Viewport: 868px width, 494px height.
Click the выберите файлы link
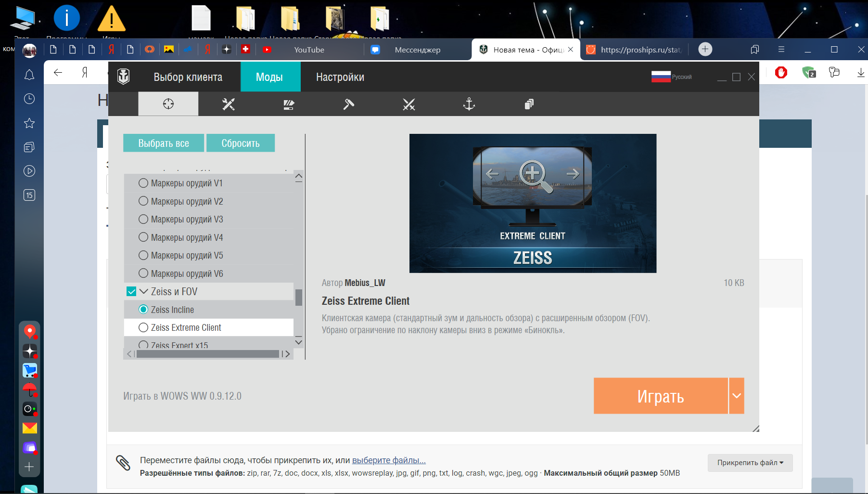(x=389, y=460)
